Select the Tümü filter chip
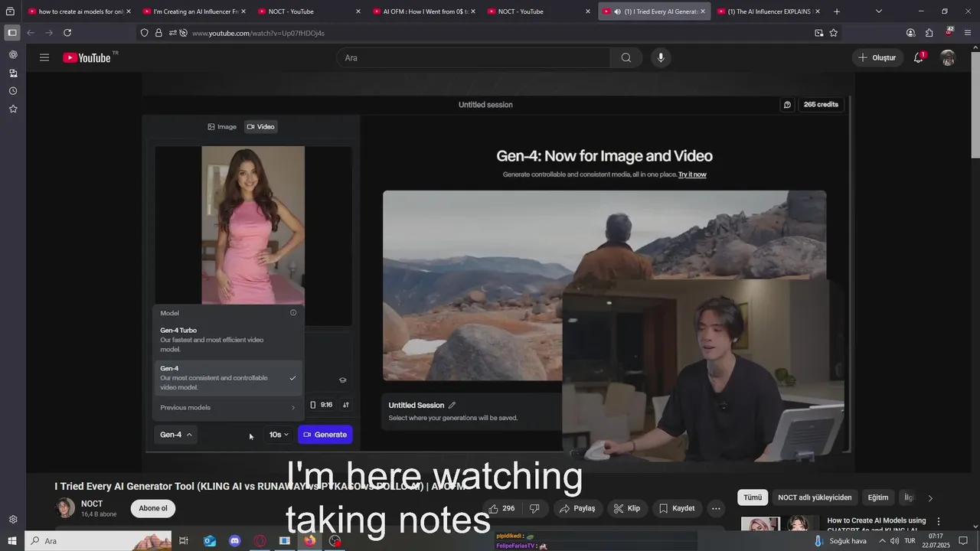 coord(753,497)
